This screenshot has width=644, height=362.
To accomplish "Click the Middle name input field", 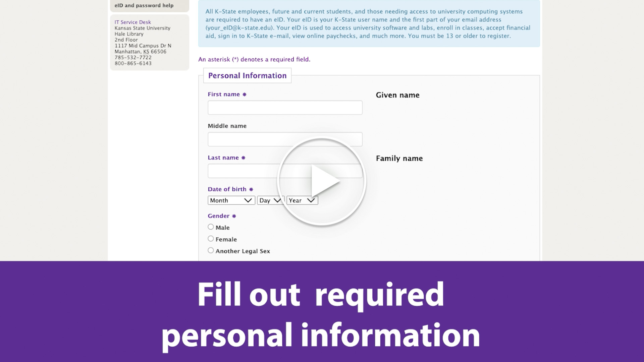I will point(285,139).
